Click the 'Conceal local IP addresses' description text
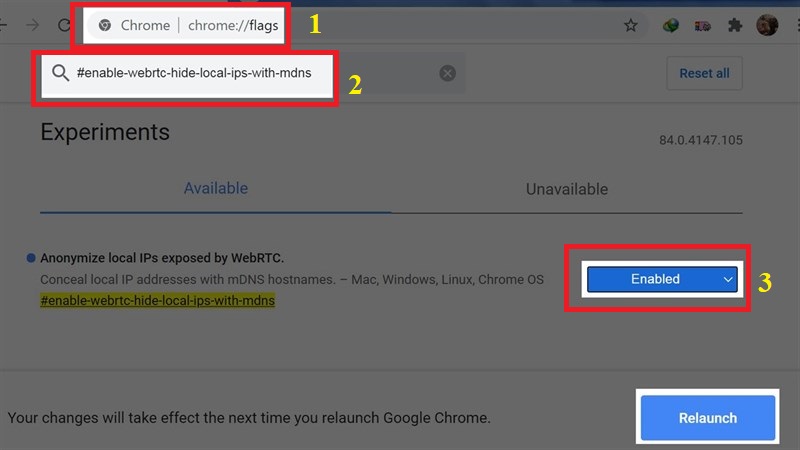The height and width of the screenshot is (450, 800). tap(292, 280)
